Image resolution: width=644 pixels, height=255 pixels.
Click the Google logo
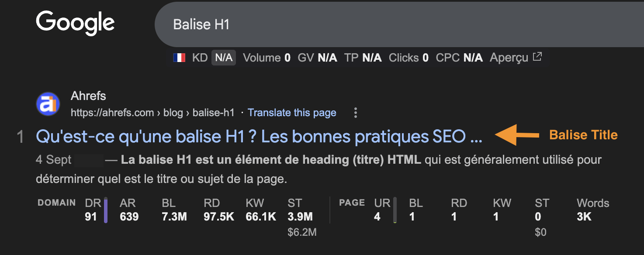coord(75,24)
